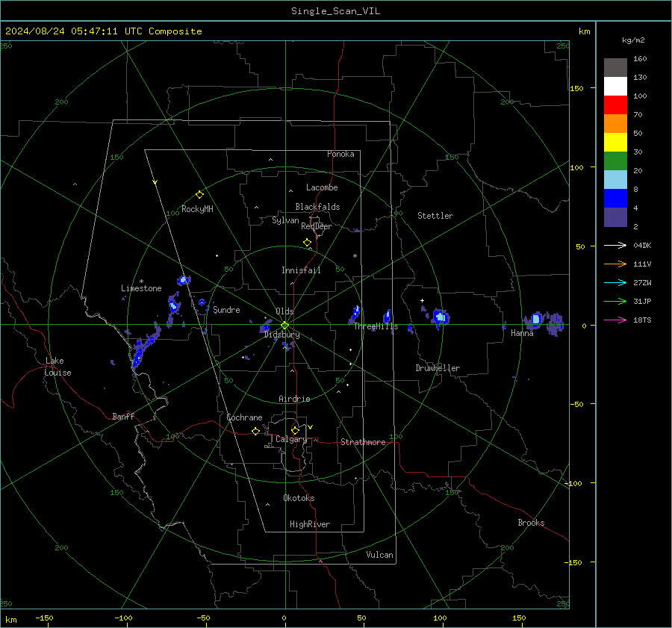Click the Single_Scan_VIL title text
This screenshot has width=672, height=628.
coord(335,11)
